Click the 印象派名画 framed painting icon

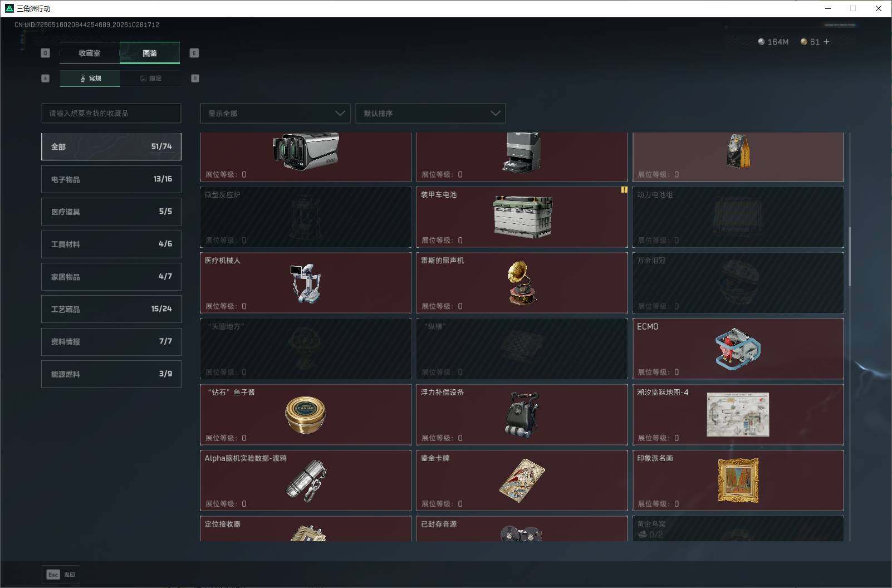(738, 481)
